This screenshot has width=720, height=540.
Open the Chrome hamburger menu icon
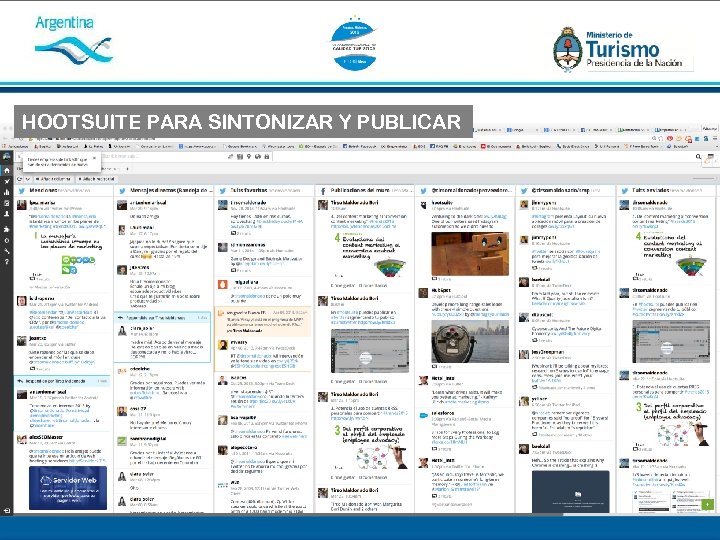pos(715,138)
